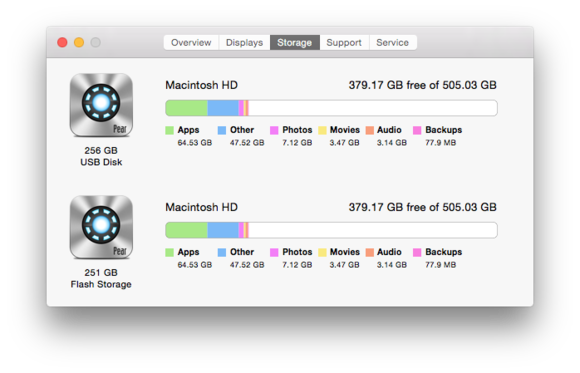The image size is (580, 373).
Task: Click the Apps label for USB Disk
Action: pyautogui.click(x=188, y=130)
